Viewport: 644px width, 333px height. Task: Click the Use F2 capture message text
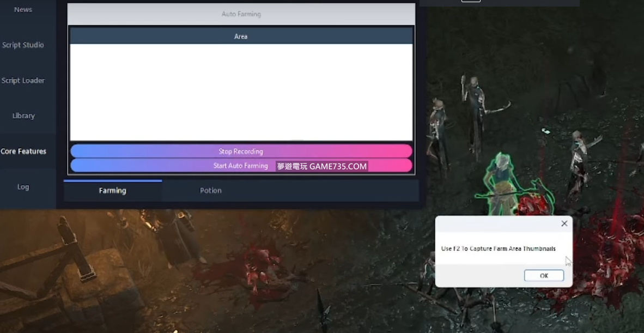[498, 249]
